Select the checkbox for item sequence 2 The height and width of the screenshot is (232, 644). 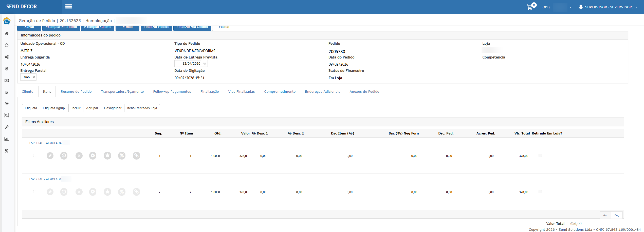(x=35, y=192)
